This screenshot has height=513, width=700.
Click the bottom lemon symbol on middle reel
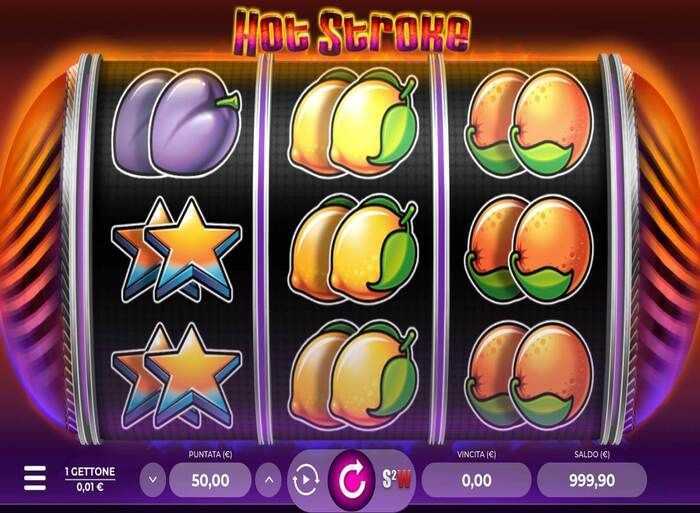(354, 375)
